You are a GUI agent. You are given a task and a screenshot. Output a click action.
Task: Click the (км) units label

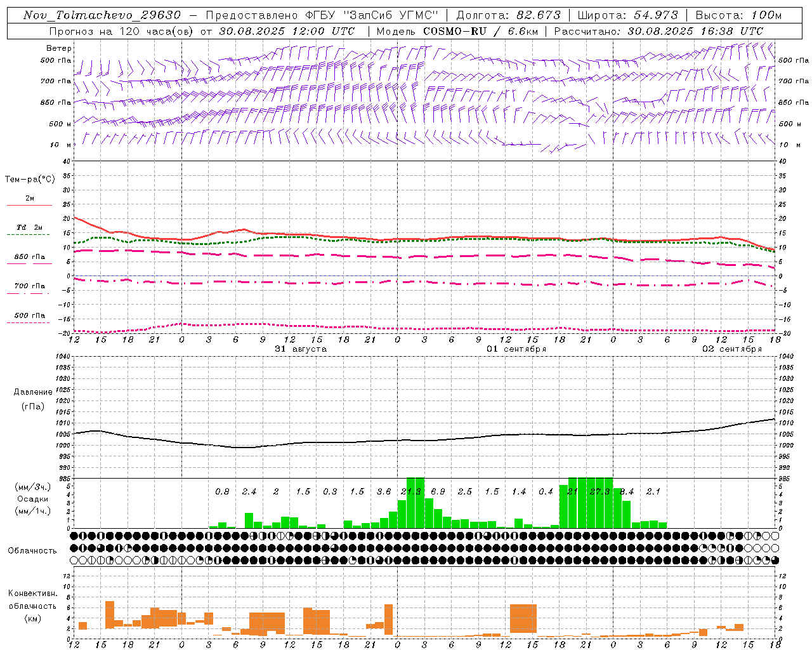(32, 618)
